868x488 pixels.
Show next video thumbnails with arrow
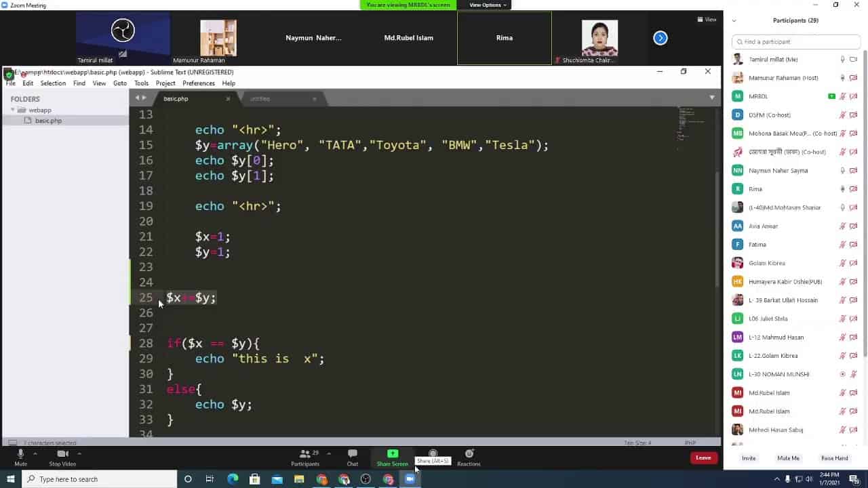(660, 38)
